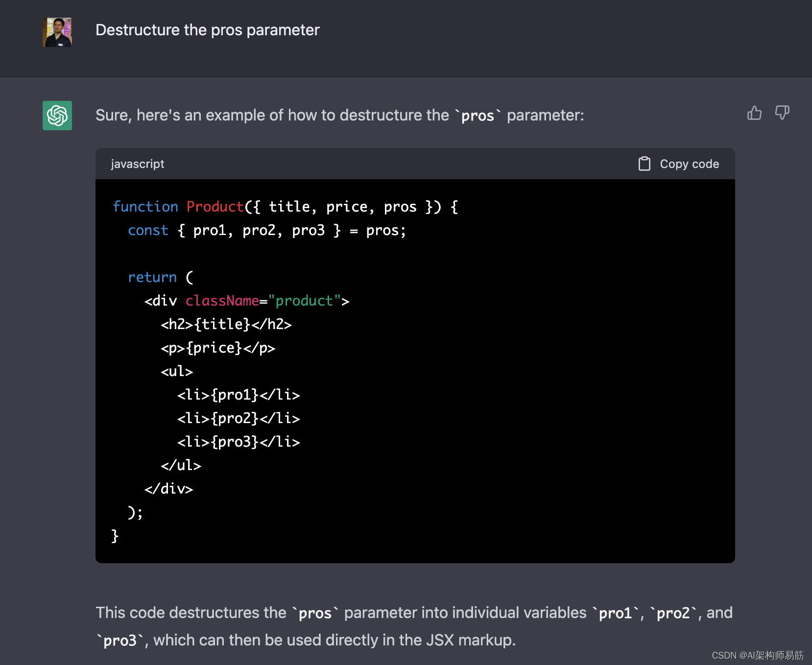
Task: Click the 'Destructure the pros parameter' message text
Action: pos(208,30)
